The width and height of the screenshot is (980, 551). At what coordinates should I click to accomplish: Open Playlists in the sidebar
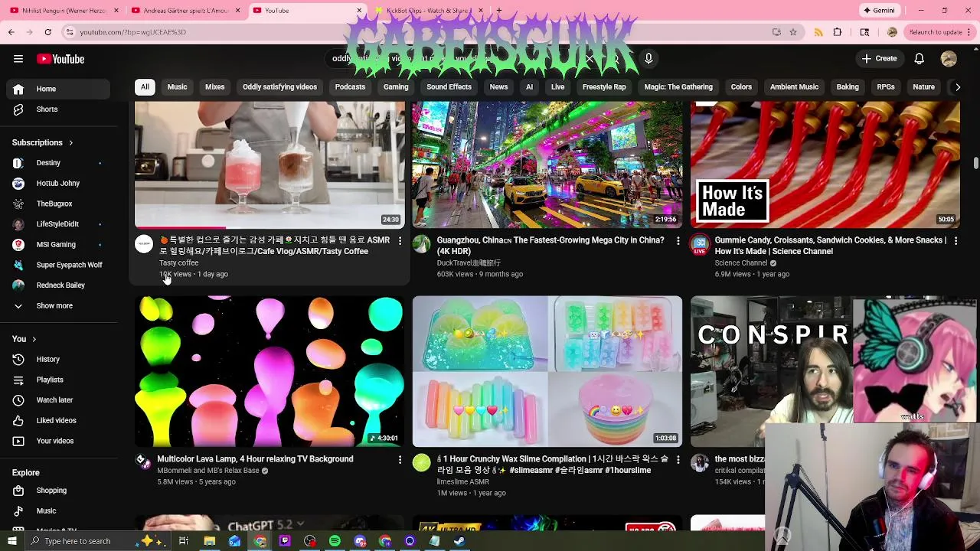58,380
